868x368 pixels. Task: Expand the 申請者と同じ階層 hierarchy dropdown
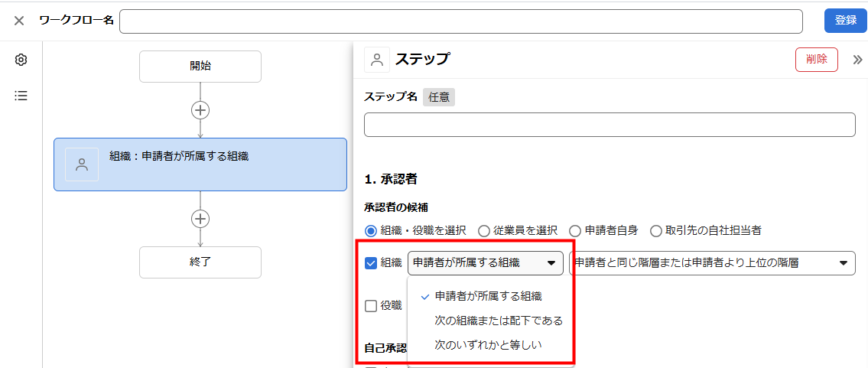(711, 263)
